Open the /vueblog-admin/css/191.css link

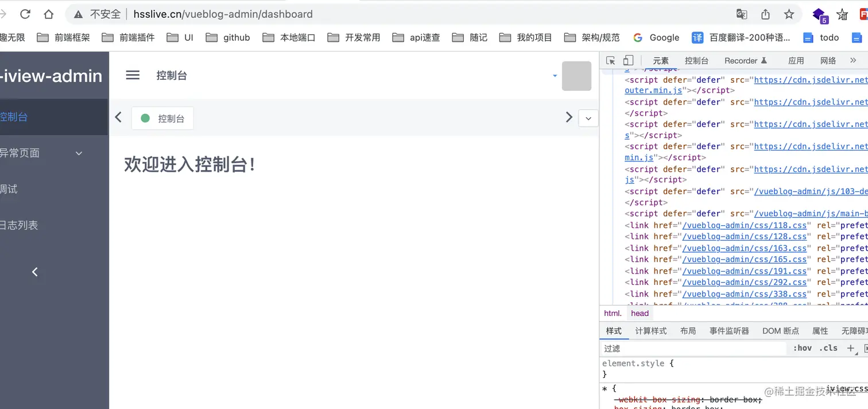(x=745, y=271)
